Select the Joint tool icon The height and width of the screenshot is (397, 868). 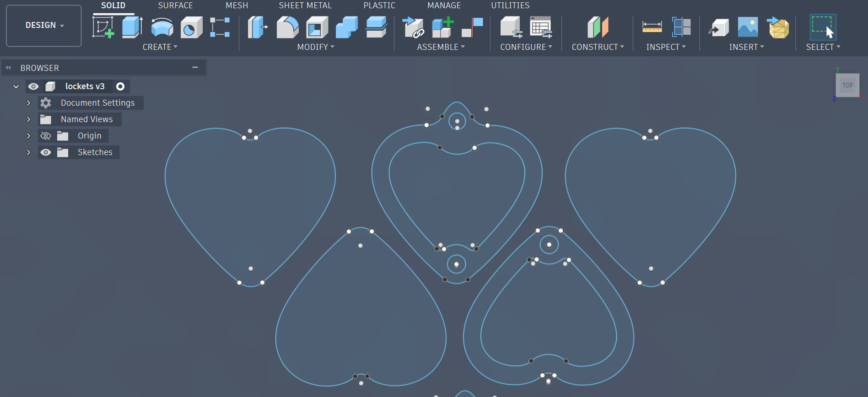[x=472, y=27]
